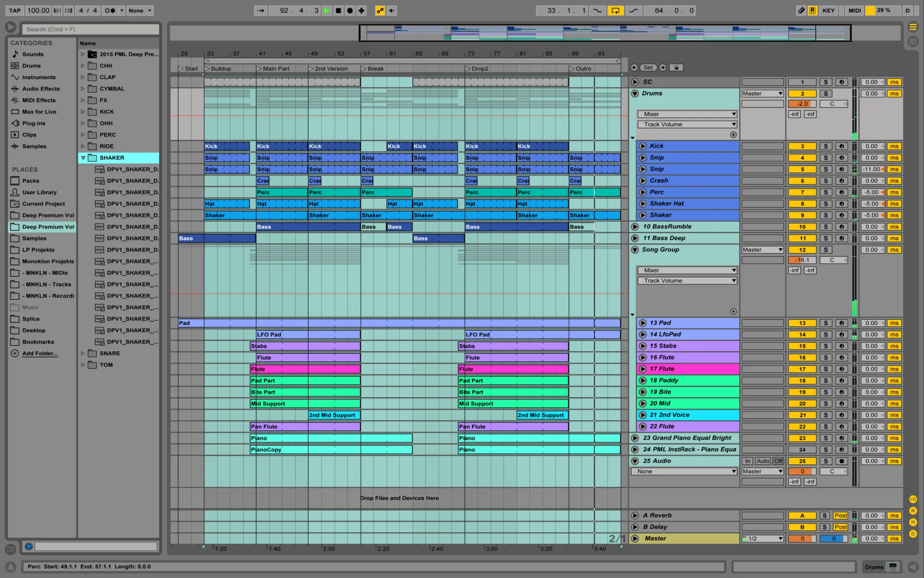Image resolution: width=924 pixels, height=578 pixels.
Task: Expand the CLAP folder
Action: [x=83, y=77]
